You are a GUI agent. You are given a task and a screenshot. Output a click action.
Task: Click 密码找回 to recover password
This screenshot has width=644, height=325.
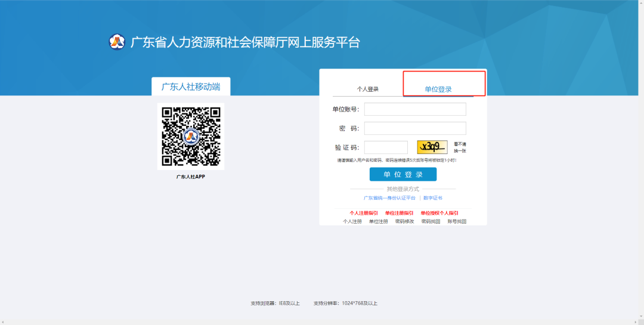(x=431, y=221)
